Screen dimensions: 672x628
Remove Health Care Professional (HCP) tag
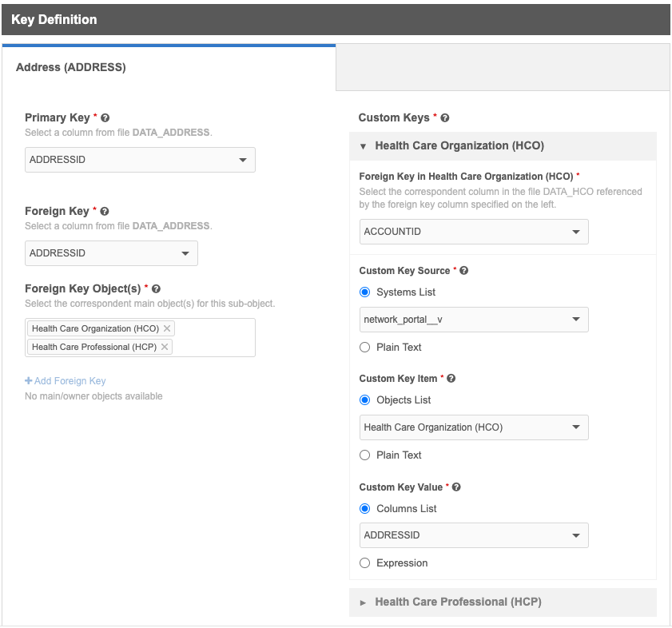165,347
